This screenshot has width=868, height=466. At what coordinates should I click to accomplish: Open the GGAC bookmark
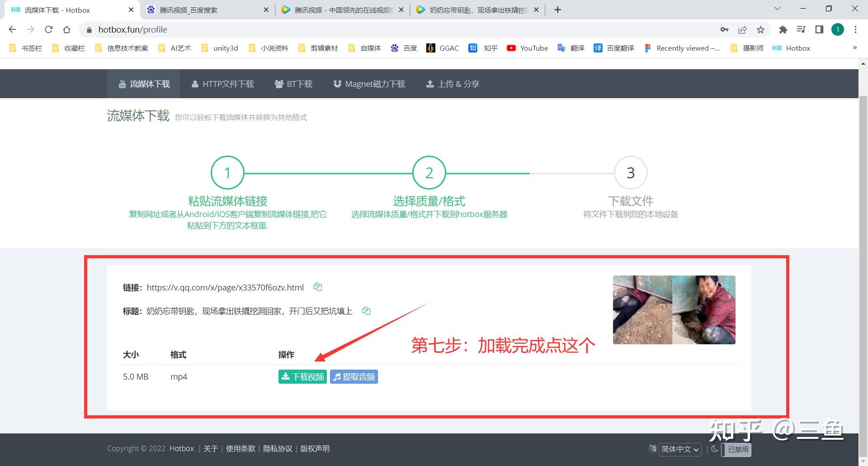pyautogui.click(x=443, y=48)
